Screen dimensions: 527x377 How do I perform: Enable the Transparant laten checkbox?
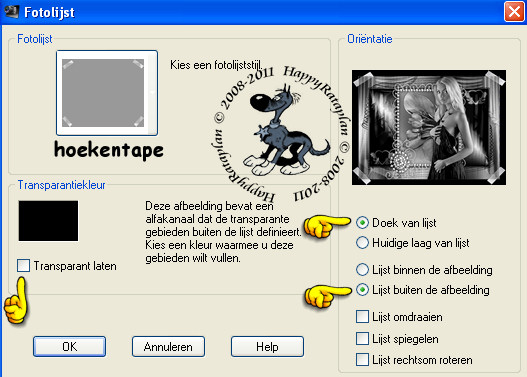pos(24,265)
